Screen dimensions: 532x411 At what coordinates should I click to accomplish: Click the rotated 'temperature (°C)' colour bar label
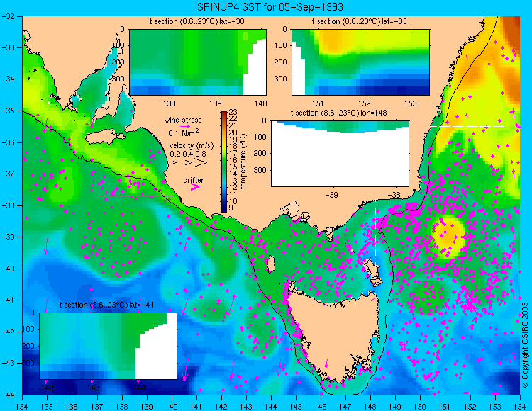click(243, 162)
